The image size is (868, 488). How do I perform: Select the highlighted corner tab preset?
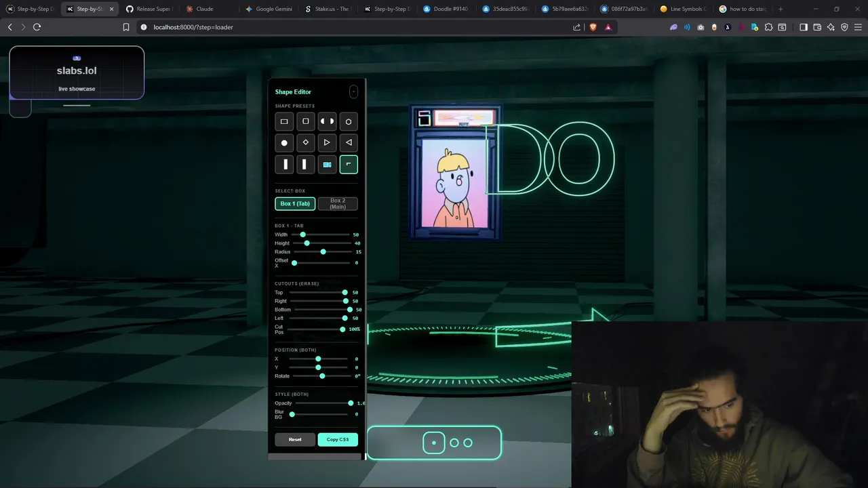pyautogui.click(x=349, y=164)
